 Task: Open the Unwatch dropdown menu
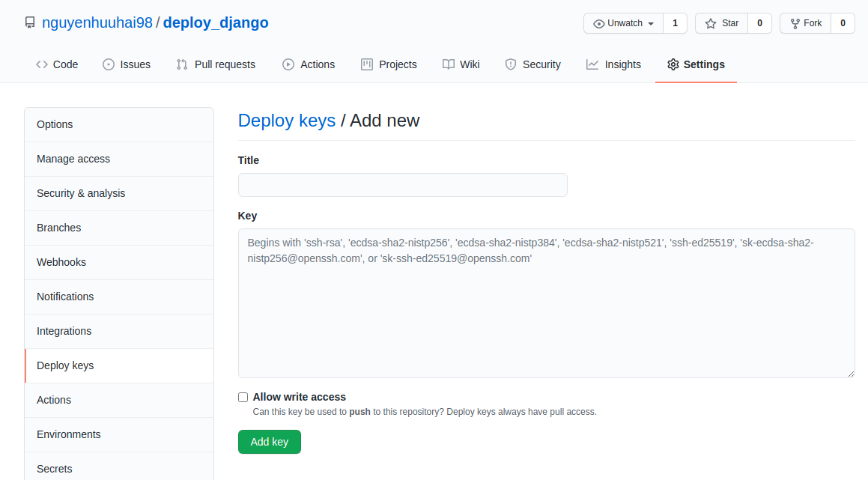(624, 23)
